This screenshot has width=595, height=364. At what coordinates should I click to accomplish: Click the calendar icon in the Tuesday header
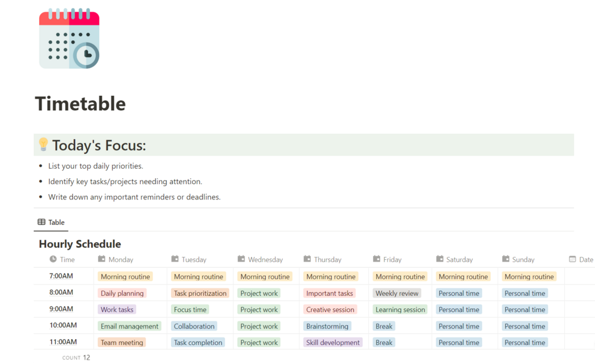pos(175,259)
